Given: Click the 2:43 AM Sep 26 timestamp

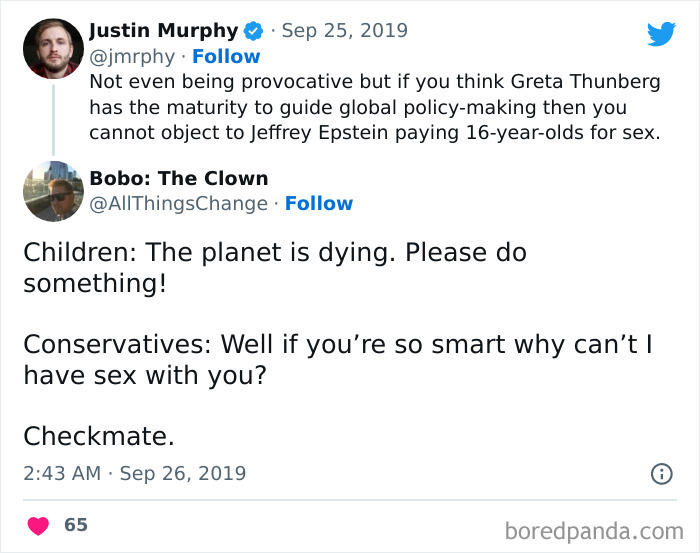Looking at the screenshot, I should (x=134, y=473).
